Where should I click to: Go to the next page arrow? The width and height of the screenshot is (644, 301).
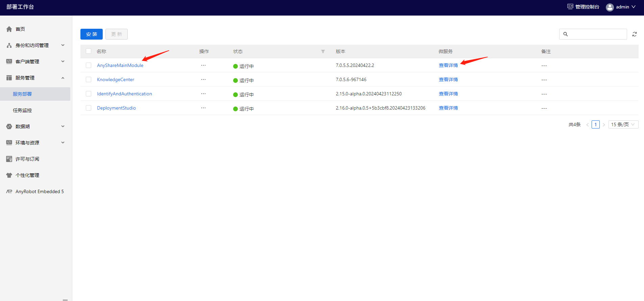(604, 125)
